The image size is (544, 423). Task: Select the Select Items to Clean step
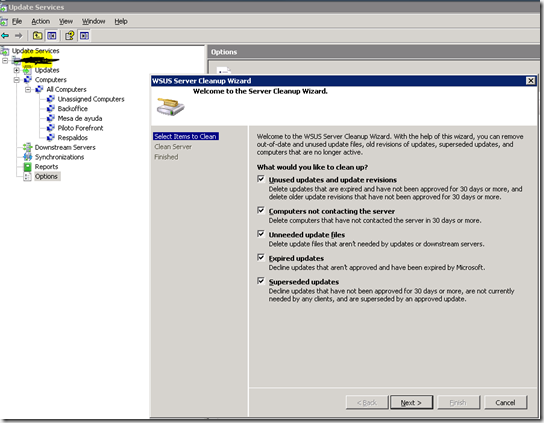click(186, 136)
